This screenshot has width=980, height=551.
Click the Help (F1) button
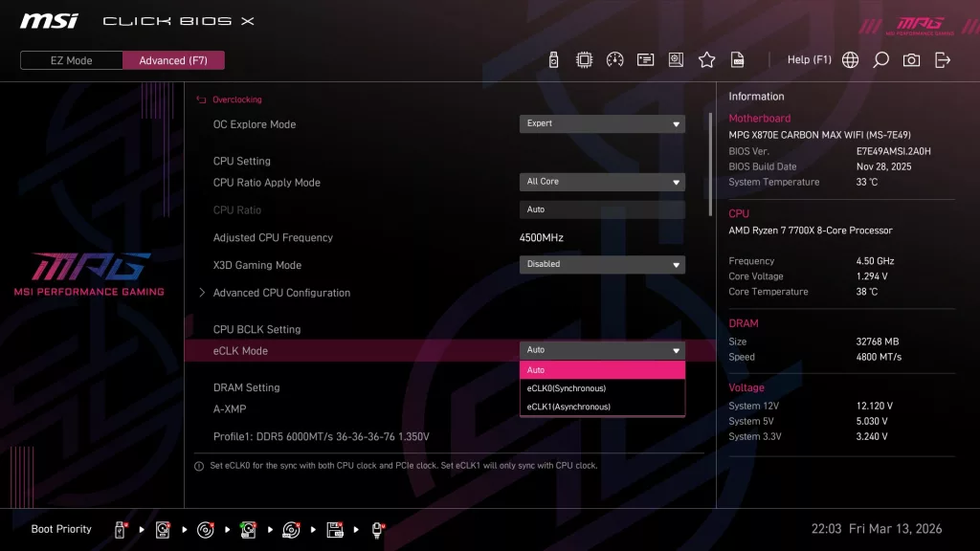click(x=809, y=59)
